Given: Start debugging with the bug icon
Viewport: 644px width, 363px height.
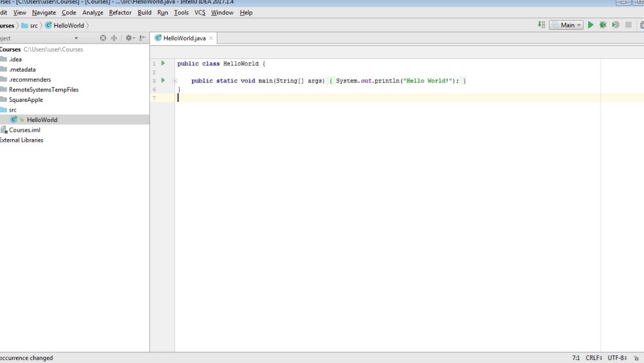Looking at the screenshot, I should coord(603,25).
